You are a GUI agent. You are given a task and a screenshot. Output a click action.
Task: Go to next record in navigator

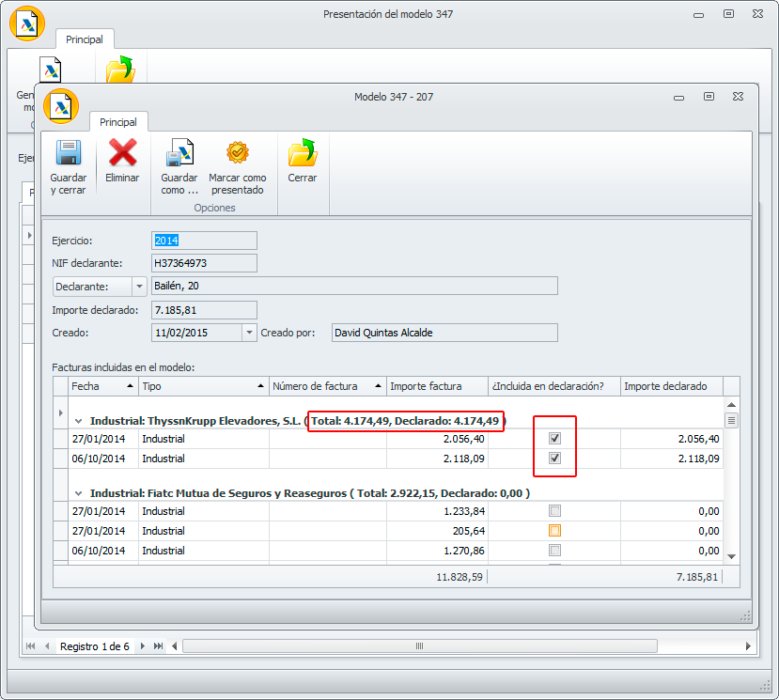(x=143, y=646)
